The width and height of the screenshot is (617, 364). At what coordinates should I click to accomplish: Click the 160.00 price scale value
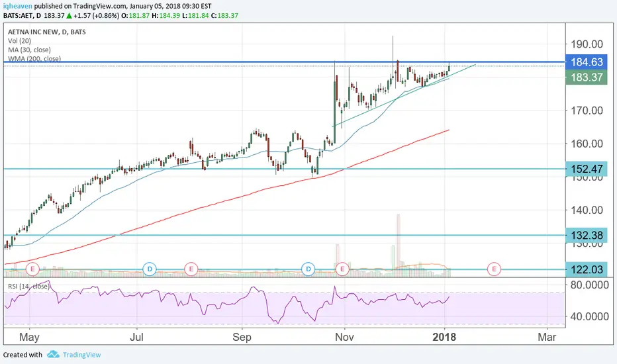coord(587,144)
